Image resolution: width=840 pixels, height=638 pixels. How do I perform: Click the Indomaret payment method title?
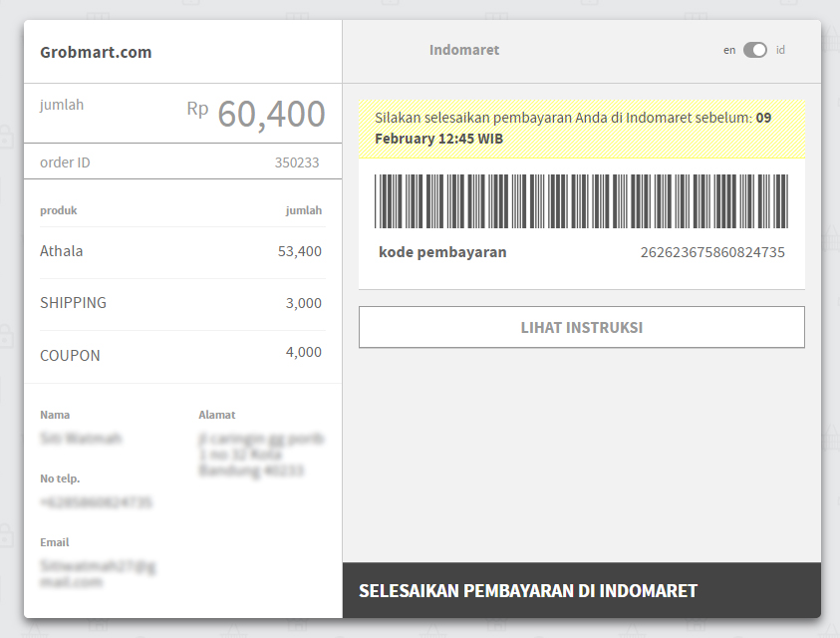tap(464, 50)
